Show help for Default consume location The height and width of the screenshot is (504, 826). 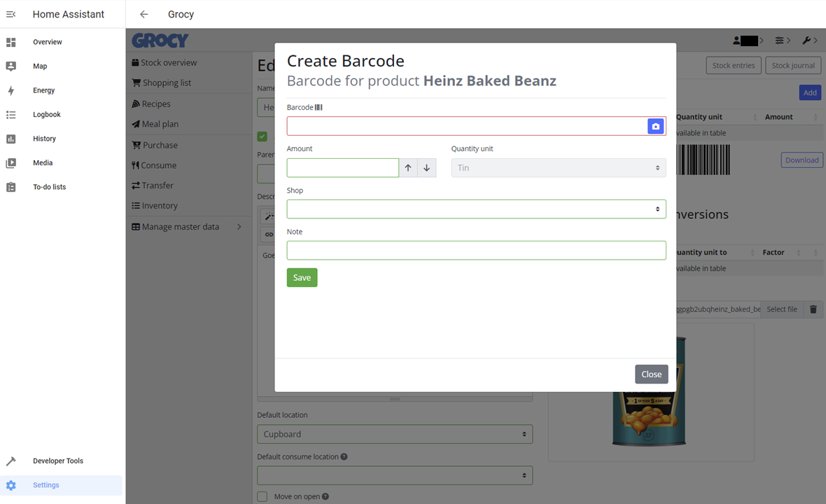pos(344,457)
